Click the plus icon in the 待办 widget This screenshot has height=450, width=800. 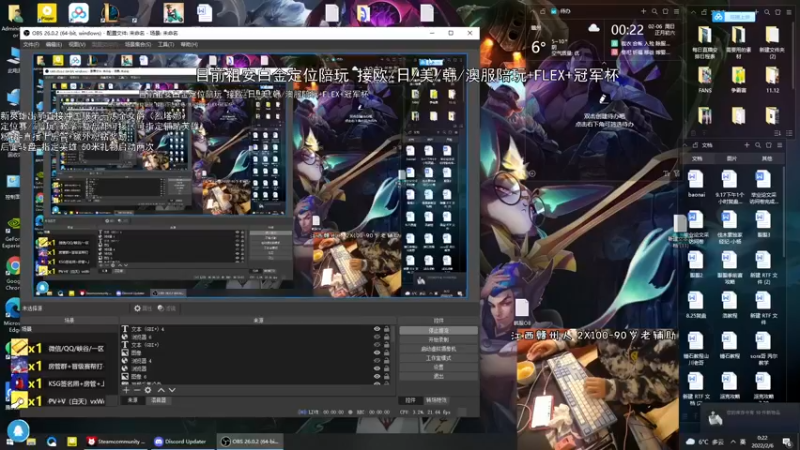coord(643,11)
